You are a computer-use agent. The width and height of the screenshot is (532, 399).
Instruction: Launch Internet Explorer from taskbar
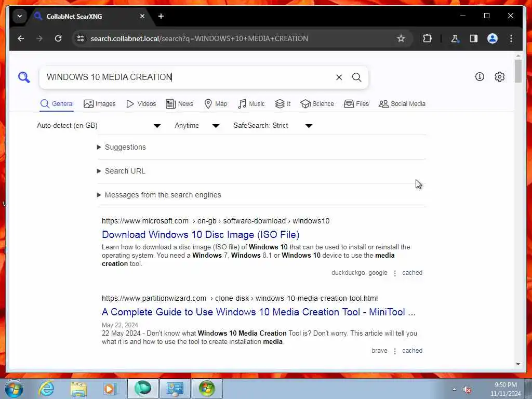[x=46, y=389]
